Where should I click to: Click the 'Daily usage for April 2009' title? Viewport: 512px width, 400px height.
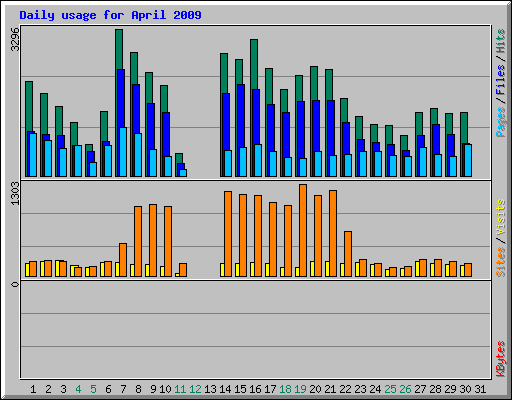[110, 15]
